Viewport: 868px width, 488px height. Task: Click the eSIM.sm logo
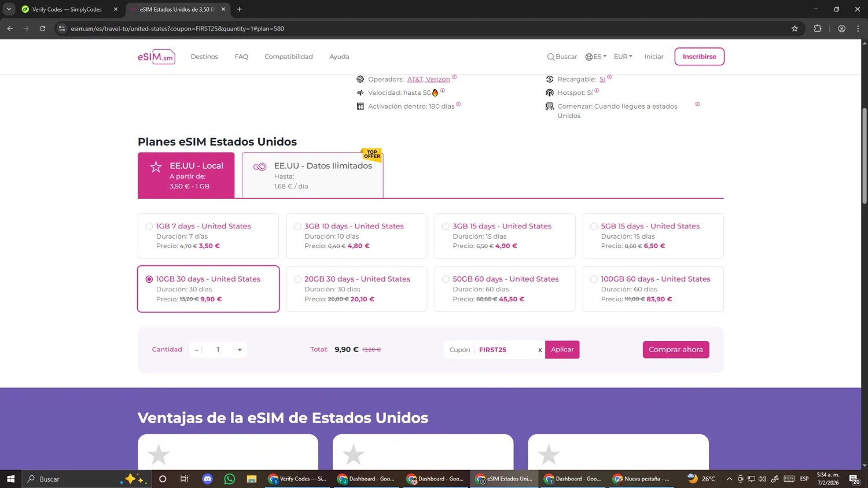pyautogui.click(x=156, y=57)
